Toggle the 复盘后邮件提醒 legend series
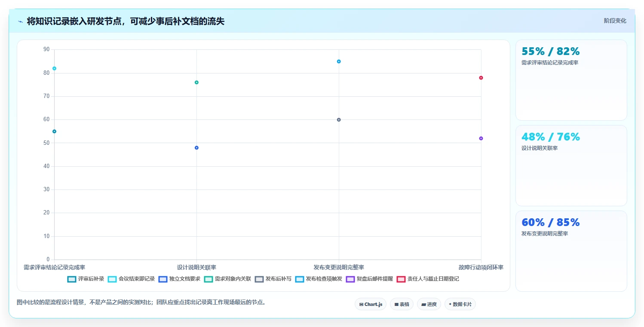Viewport: 644px width, 327px height. pos(369,279)
